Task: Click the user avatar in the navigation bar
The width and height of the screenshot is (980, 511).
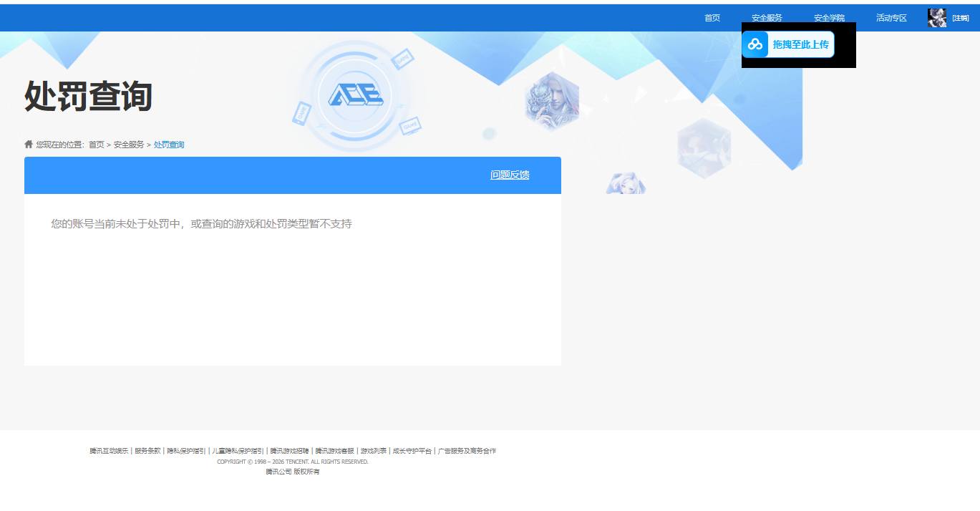Action: click(x=936, y=17)
